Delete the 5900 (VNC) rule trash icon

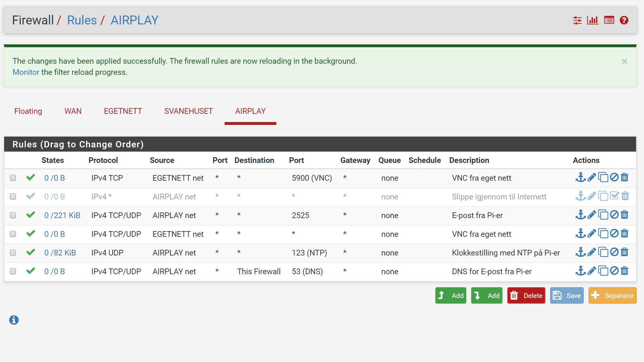tap(625, 177)
